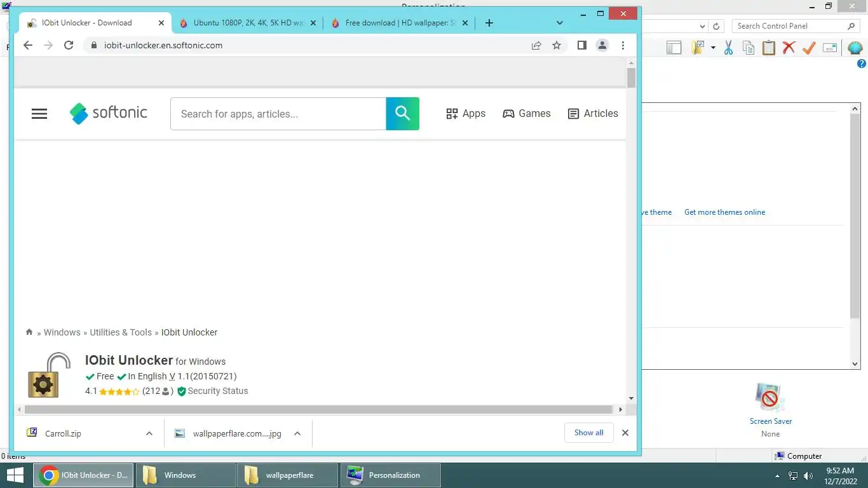
Task: Switch to Ubuntu 1080P wallpapers tab
Action: click(248, 23)
